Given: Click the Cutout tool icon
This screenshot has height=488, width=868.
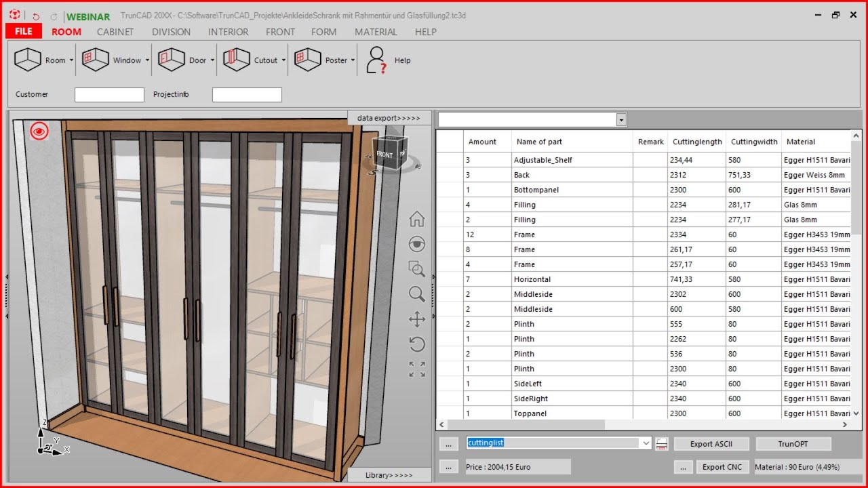Looking at the screenshot, I should (x=237, y=60).
